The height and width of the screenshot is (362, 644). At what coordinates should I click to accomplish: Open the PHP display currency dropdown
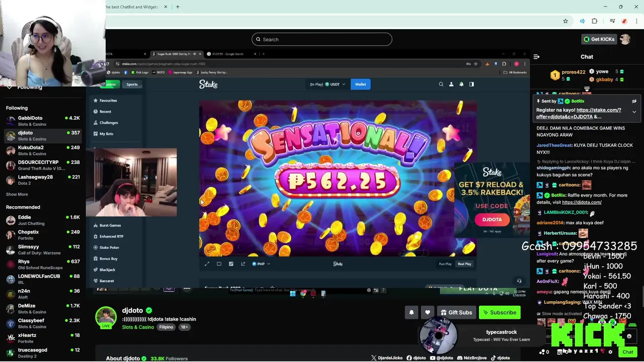click(261, 264)
